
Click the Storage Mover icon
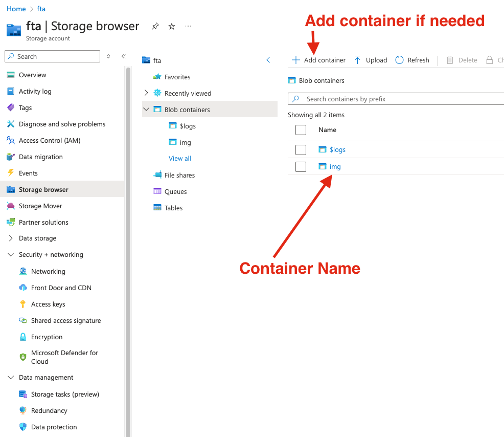[11, 206]
